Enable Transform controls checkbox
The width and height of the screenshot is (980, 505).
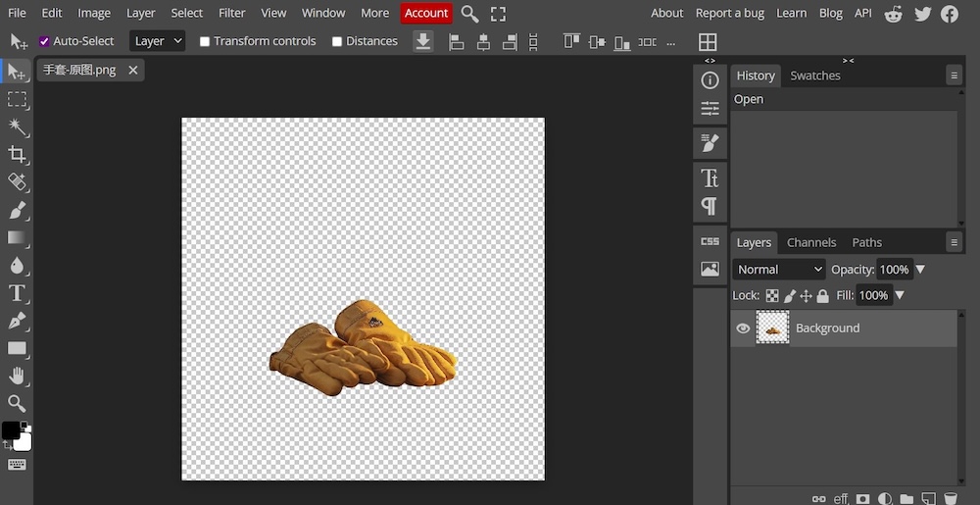[x=205, y=41]
